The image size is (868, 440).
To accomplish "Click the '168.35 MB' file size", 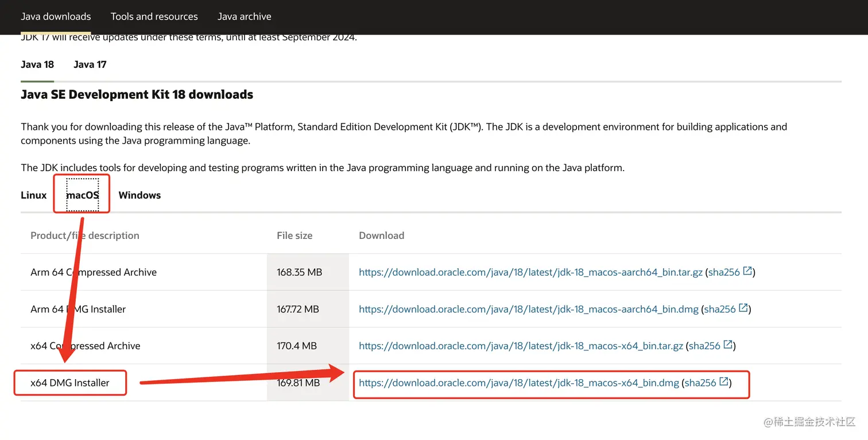I will (300, 272).
